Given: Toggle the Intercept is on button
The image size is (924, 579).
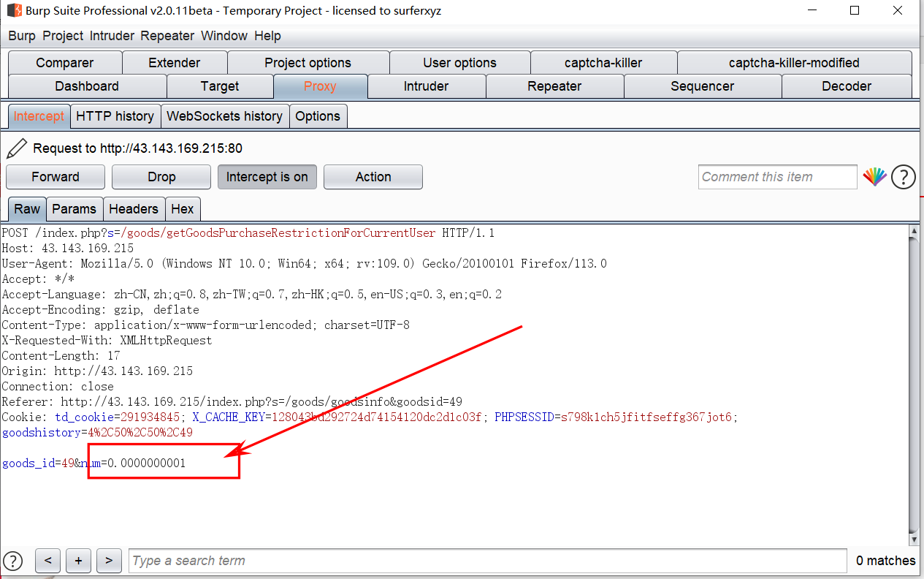Looking at the screenshot, I should click(x=267, y=177).
